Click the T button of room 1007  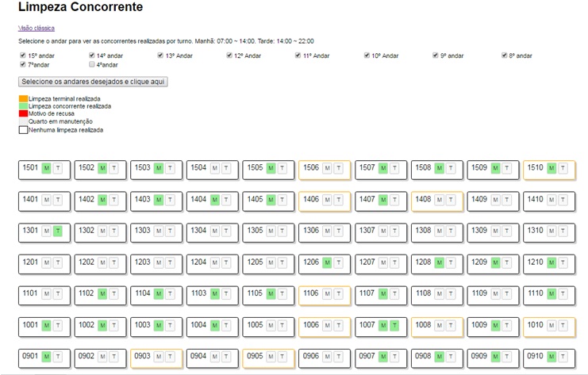click(394, 325)
